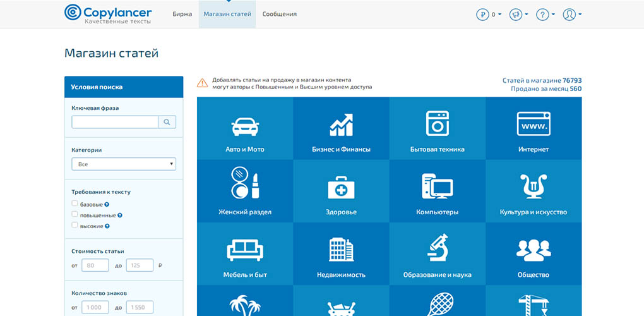Open the shopping basket category tile
The height and width of the screenshot is (316, 644).
[342, 300]
